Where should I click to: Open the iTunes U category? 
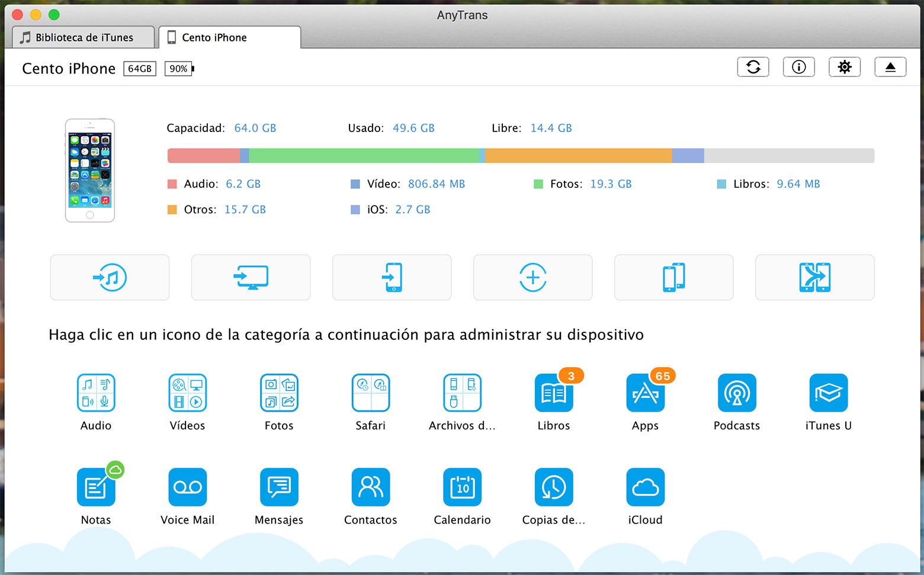828,393
